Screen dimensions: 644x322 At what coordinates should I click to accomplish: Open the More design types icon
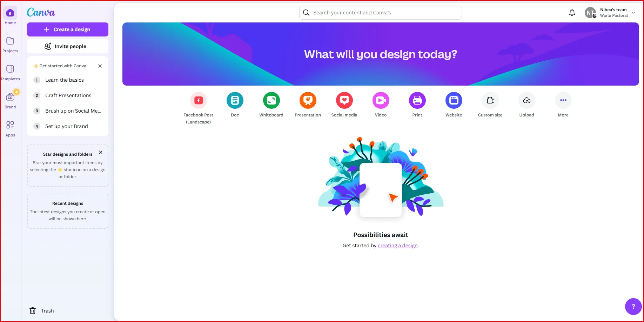click(x=563, y=101)
